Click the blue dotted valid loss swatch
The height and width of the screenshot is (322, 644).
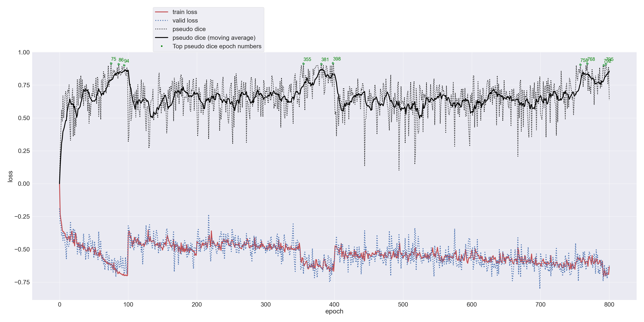tap(161, 20)
